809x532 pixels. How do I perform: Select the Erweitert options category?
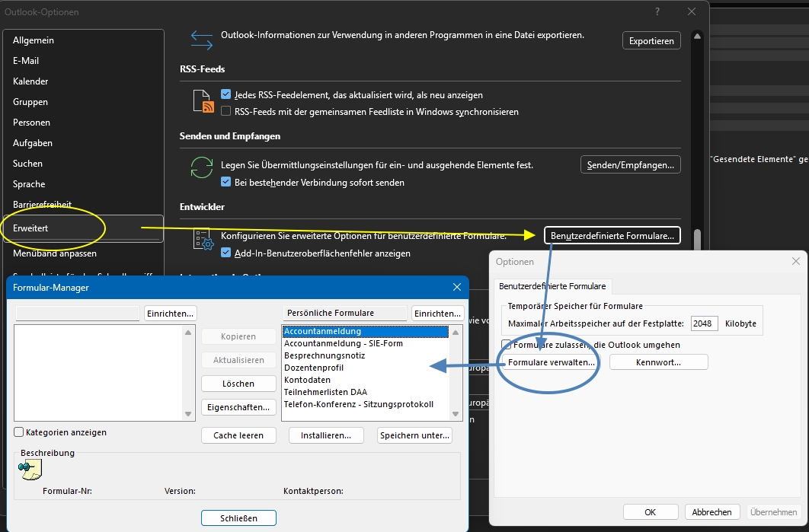coord(84,228)
